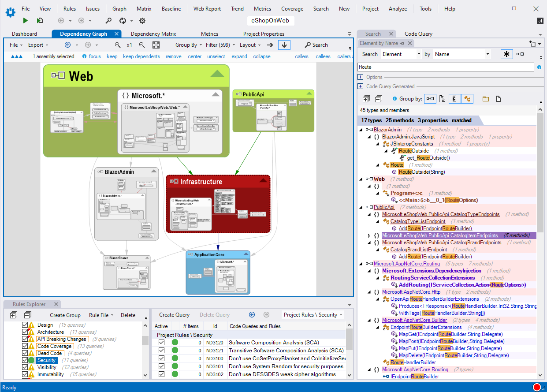Open the Group By dropdown

tap(189, 45)
